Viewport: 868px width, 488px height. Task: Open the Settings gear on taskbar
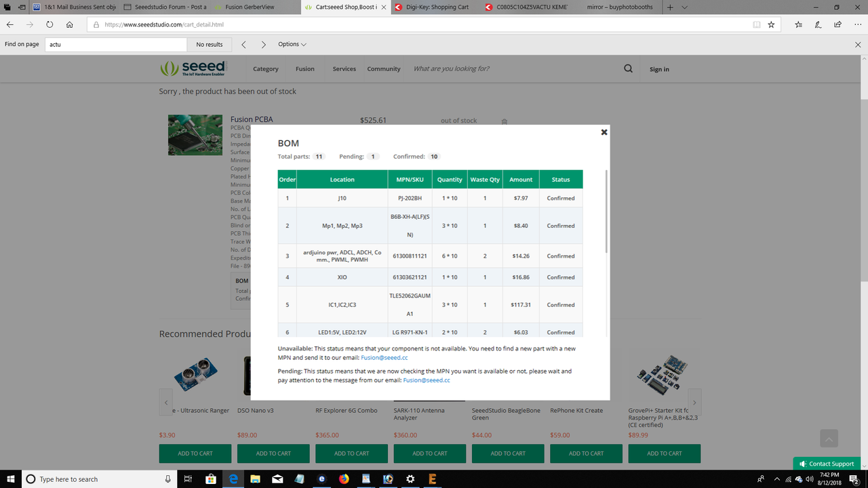410,479
